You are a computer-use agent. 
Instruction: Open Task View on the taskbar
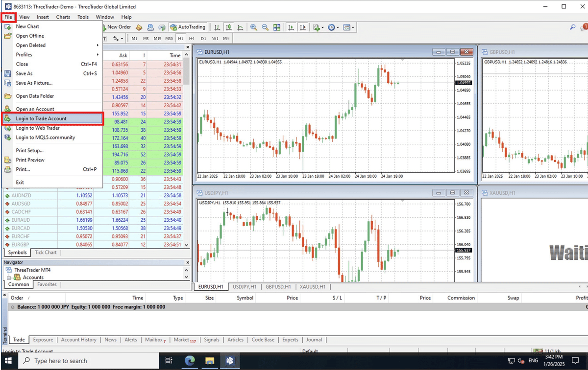tap(169, 361)
